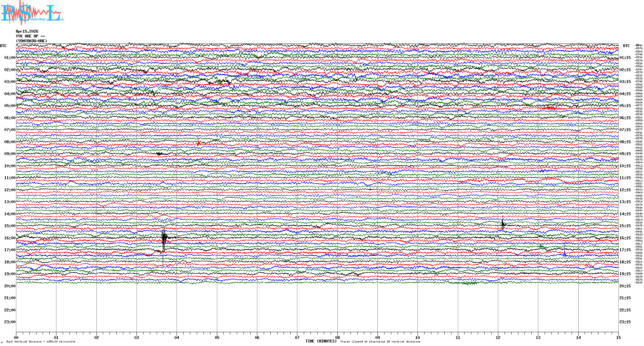Click the 12:15 label on right axis
This screenshot has height=346, width=644.
pos(625,190)
